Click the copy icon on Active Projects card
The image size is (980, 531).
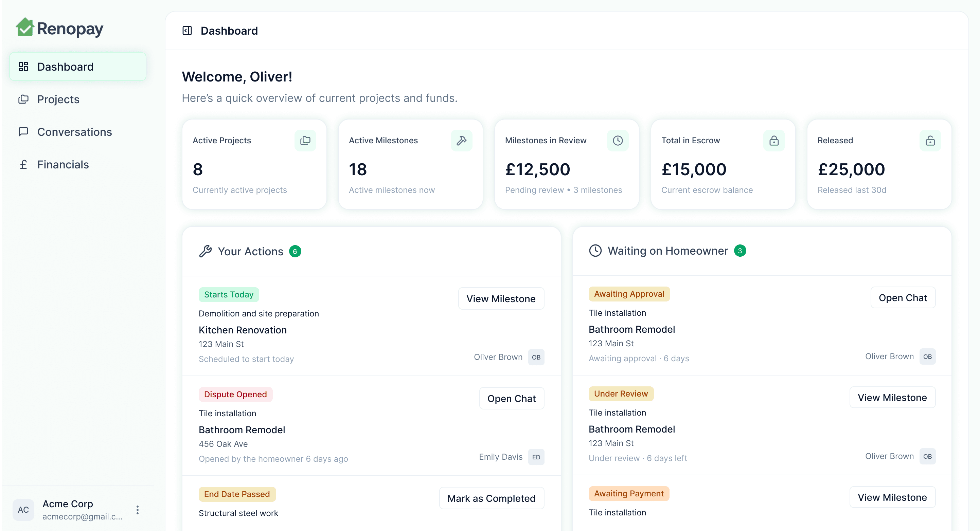[x=305, y=140]
